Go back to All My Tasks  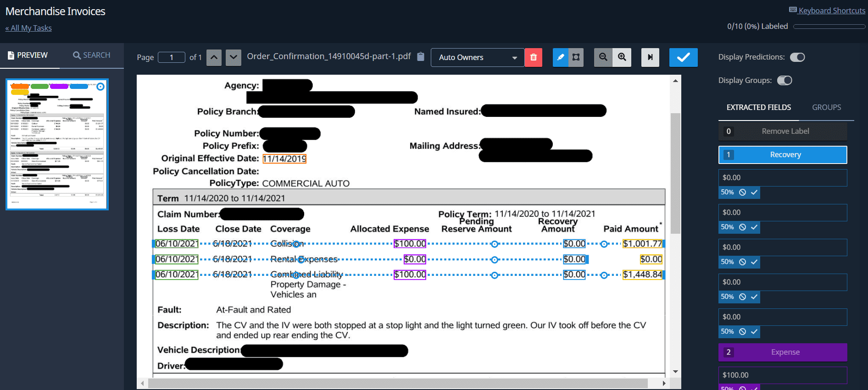pos(28,28)
